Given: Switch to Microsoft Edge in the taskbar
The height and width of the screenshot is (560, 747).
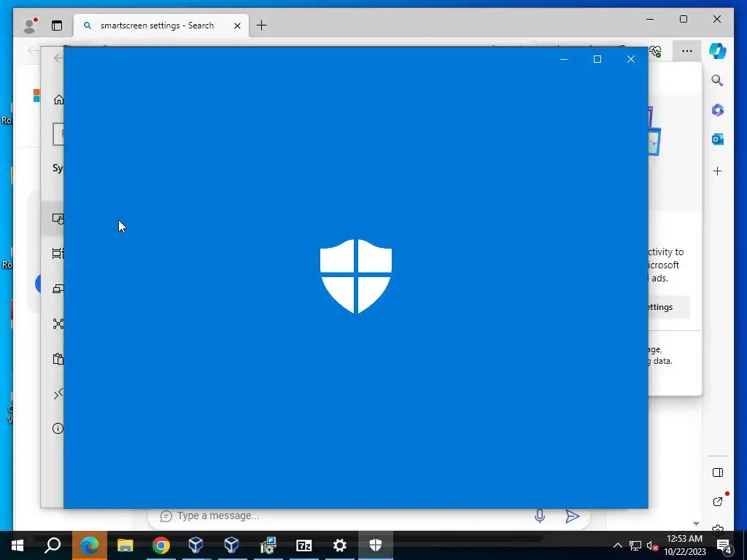Looking at the screenshot, I should tap(90, 545).
